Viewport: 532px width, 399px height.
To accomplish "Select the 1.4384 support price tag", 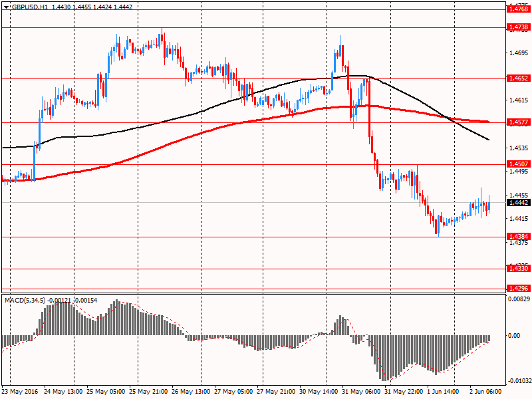I will click(518, 237).
